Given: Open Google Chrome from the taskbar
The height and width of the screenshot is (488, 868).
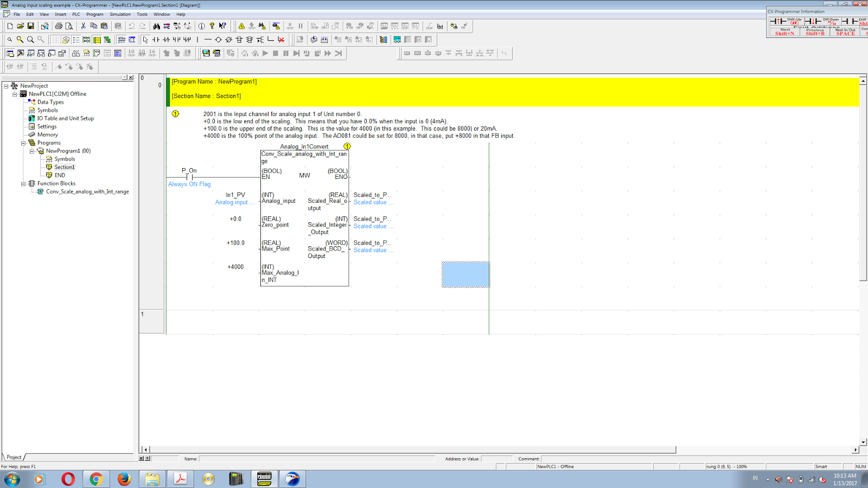Looking at the screenshot, I should point(96,479).
